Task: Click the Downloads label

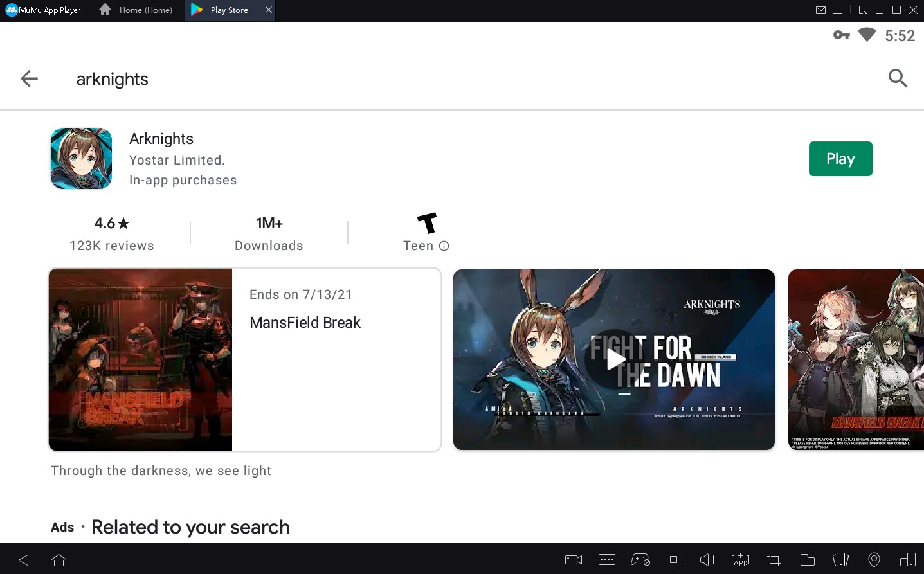Action: tap(269, 246)
